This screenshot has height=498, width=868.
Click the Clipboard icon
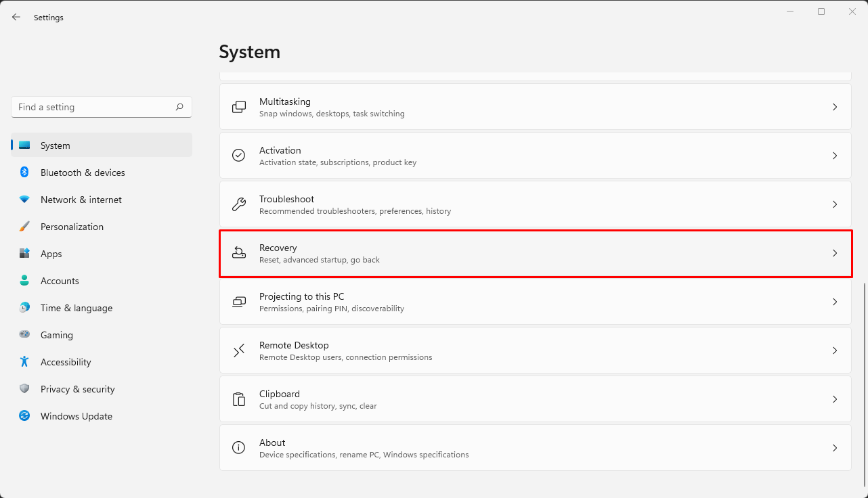[x=238, y=399]
